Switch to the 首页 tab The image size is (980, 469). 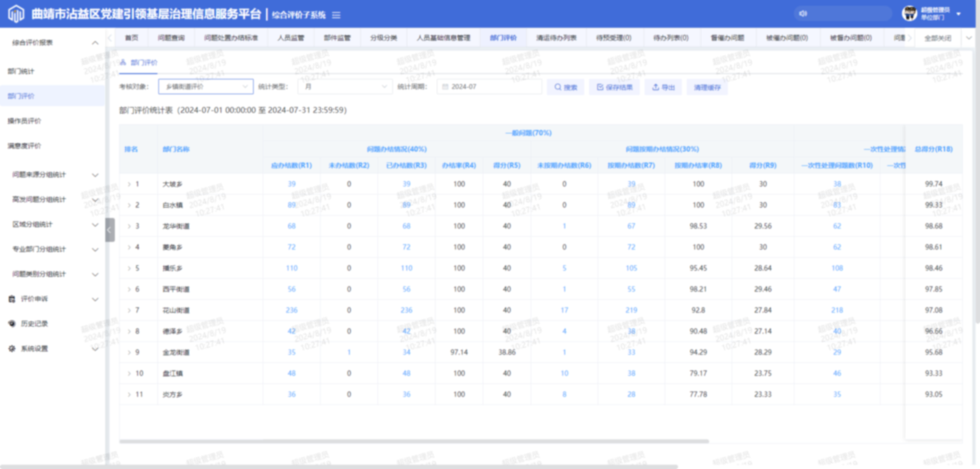pos(132,38)
